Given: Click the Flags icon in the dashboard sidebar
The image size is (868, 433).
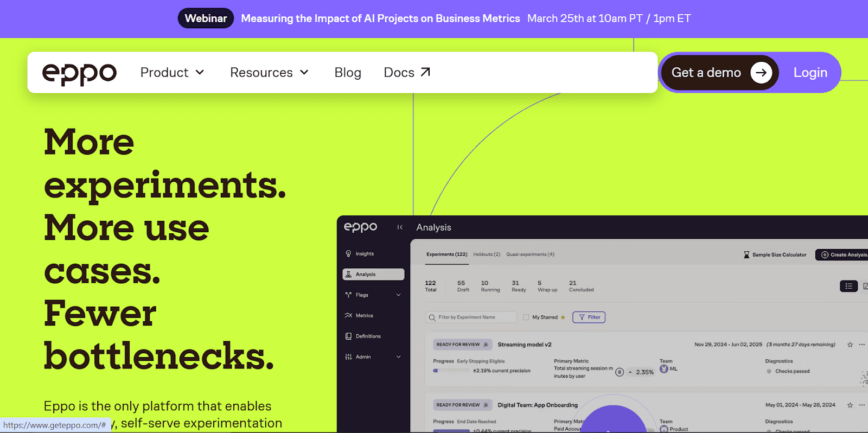Looking at the screenshot, I should click(x=348, y=295).
